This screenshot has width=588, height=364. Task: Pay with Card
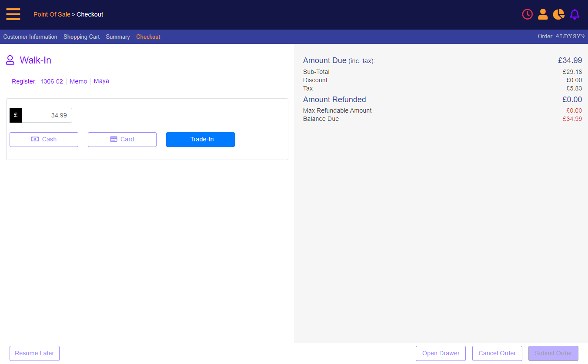[x=122, y=140]
